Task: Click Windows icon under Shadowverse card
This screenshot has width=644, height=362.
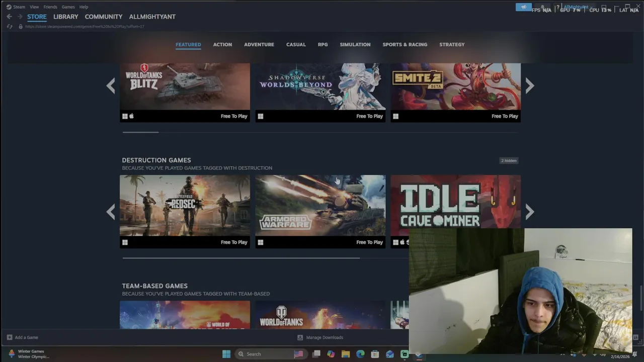Action: click(x=261, y=116)
